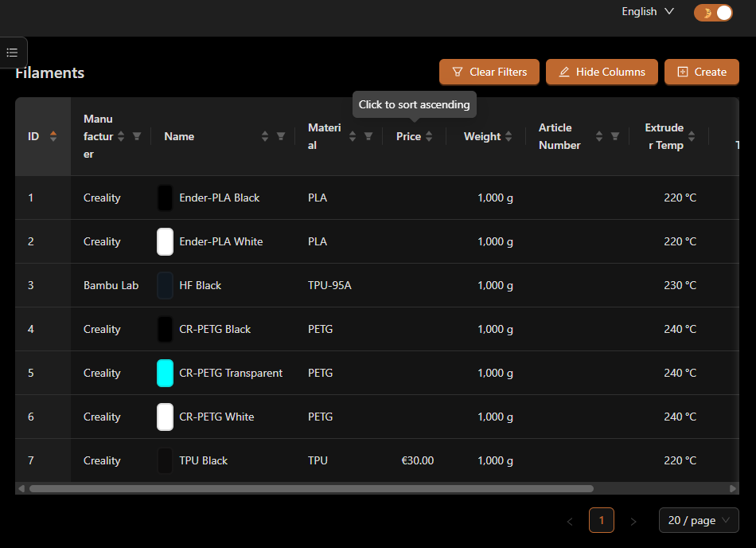Go to page 1 in pagination
Viewport: 756px width, 548px height.
601,520
